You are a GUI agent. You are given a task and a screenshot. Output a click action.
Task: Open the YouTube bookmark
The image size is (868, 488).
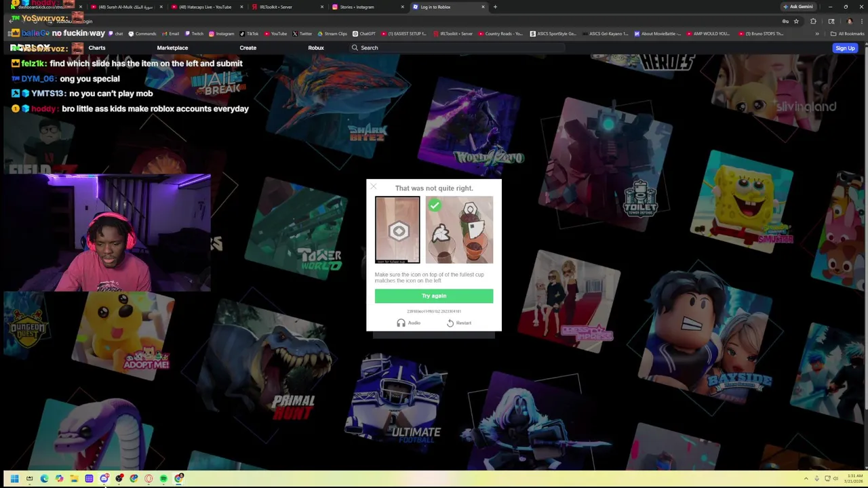point(275,33)
